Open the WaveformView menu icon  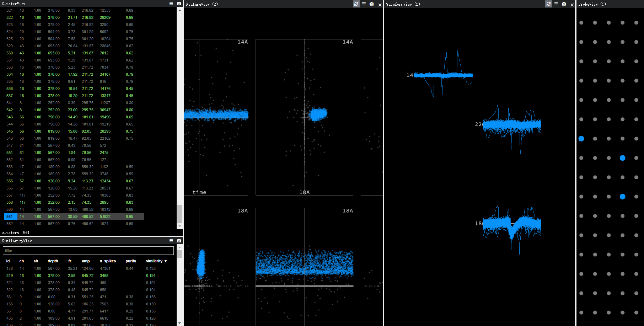tap(556, 4)
